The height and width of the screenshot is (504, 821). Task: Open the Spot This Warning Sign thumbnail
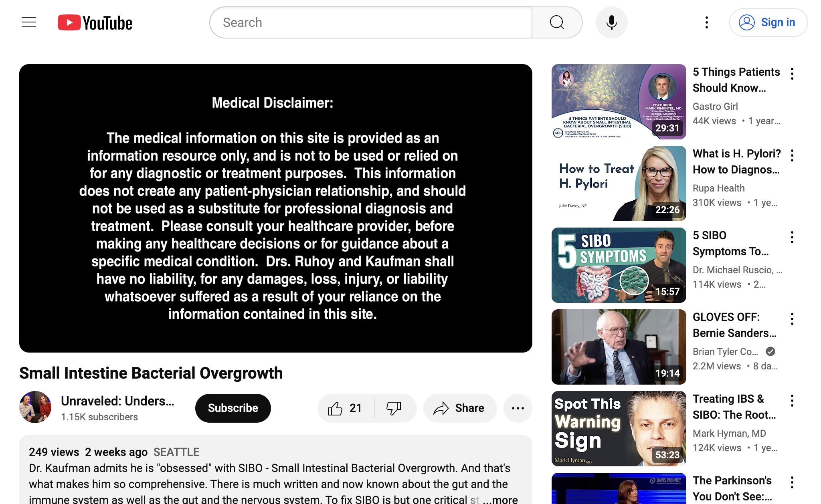[x=619, y=429]
